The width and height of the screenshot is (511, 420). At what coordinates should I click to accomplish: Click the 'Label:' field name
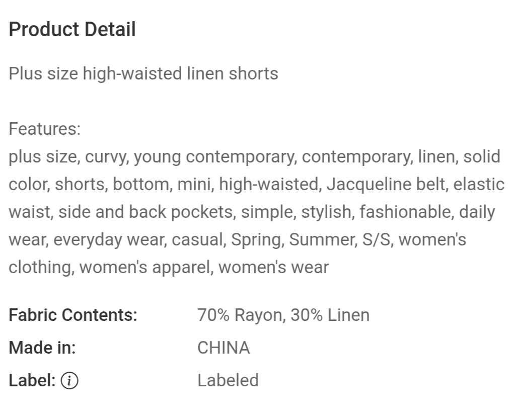(x=32, y=380)
